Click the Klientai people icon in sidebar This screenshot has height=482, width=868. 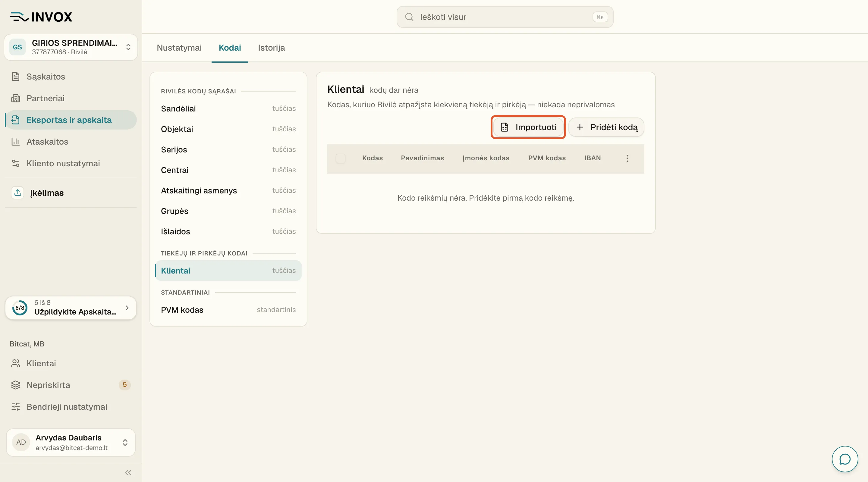pos(15,363)
